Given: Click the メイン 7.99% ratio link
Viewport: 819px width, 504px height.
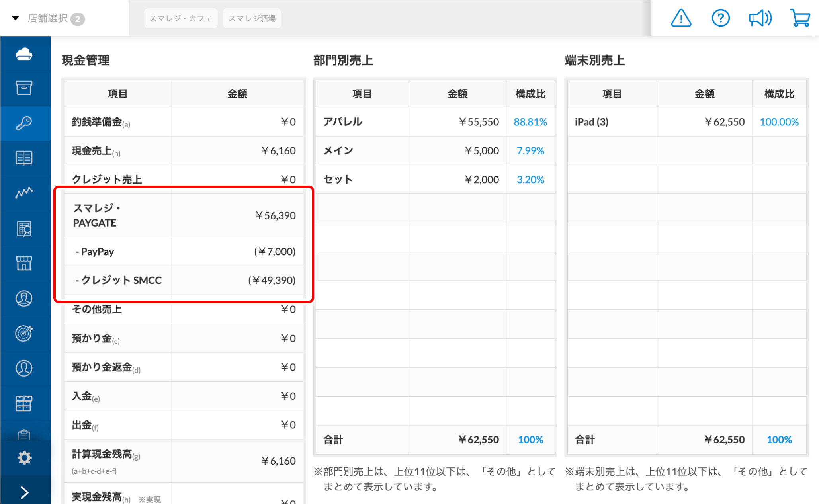Looking at the screenshot, I should pos(530,151).
